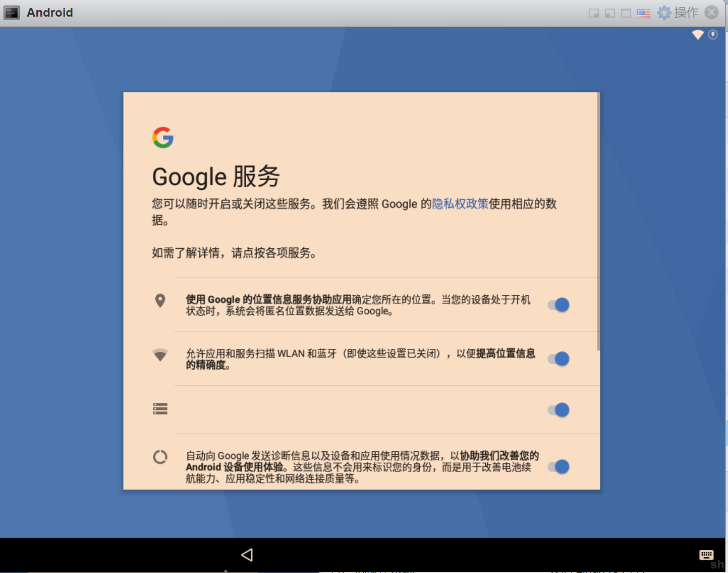Tap the Android back navigation triangle
The width and height of the screenshot is (728, 573).
click(x=247, y=555)
